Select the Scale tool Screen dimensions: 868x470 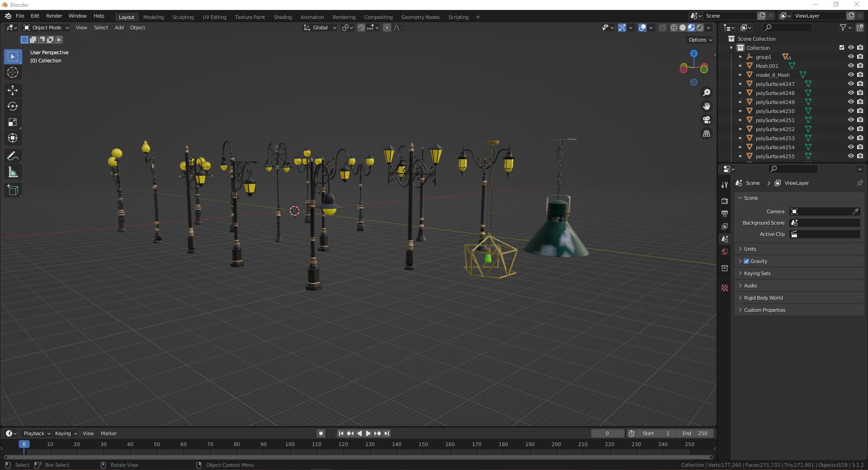(13, 122)
